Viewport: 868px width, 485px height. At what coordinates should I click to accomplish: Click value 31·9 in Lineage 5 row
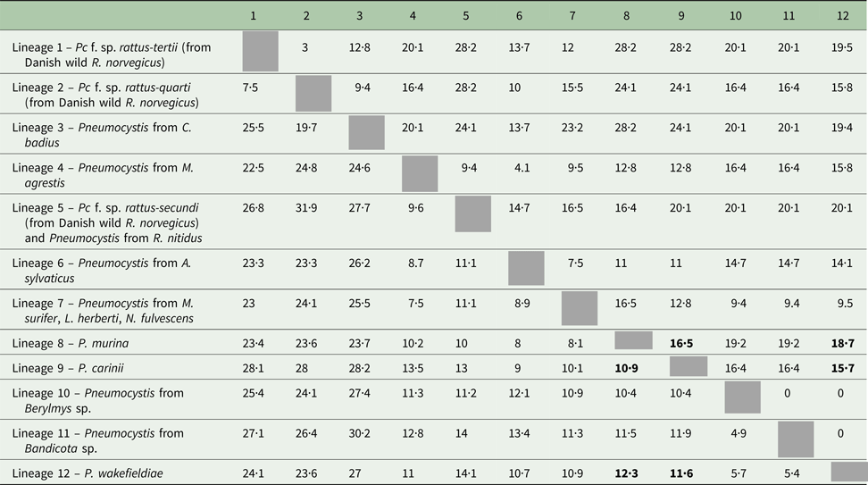pyautogui.click(x=306, y=207)
